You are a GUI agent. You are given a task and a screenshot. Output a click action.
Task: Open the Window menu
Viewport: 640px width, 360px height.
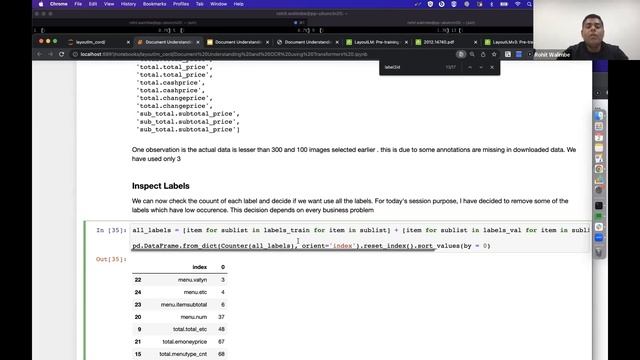pyautogui.click(x=218, y=4)
